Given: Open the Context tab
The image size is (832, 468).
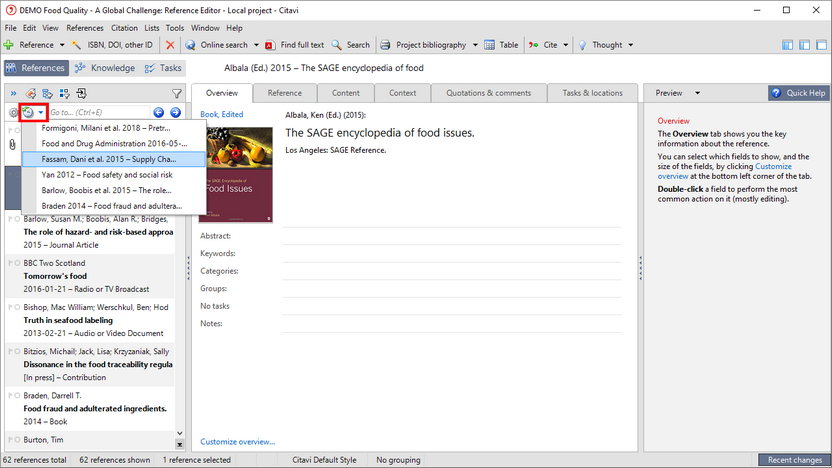Looking at the screenshot, I should pos(403,93).
